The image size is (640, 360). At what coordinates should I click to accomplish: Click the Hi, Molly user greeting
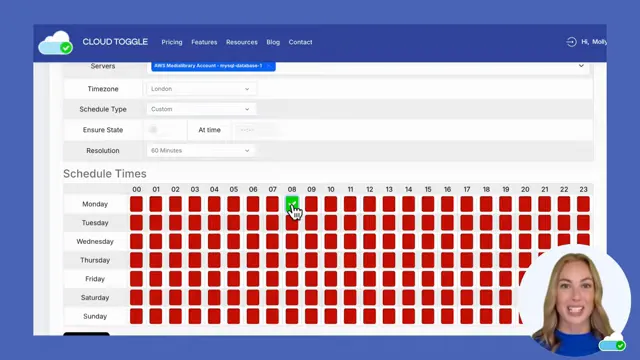tap(594, 42)
